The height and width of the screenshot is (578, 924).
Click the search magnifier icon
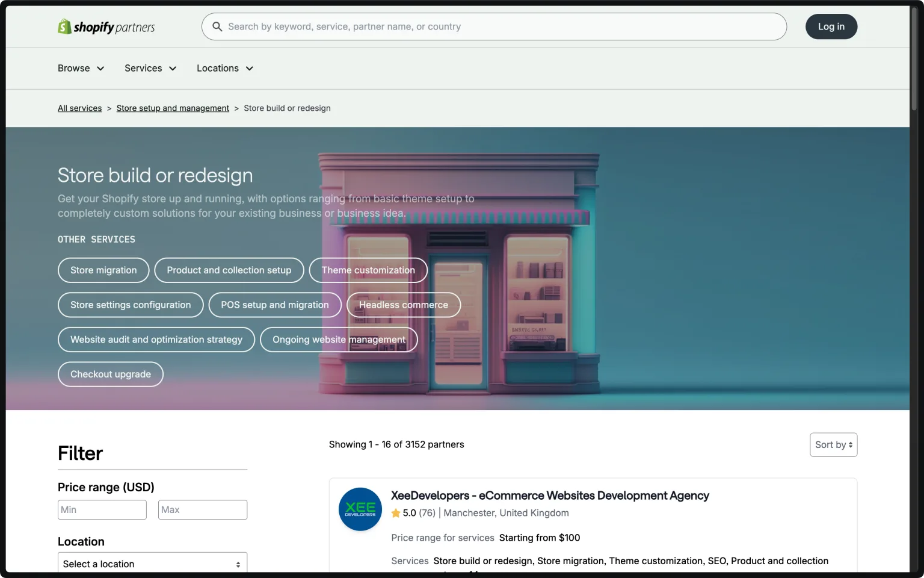click(x=217, y=26)
